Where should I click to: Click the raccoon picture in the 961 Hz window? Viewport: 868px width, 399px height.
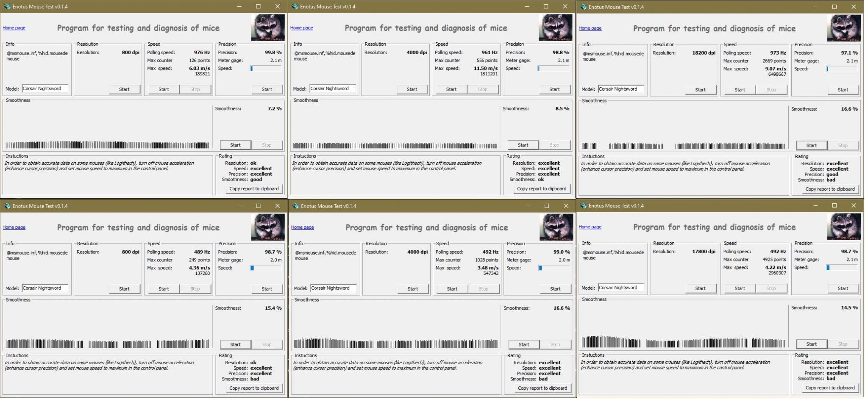pos(556,28)
